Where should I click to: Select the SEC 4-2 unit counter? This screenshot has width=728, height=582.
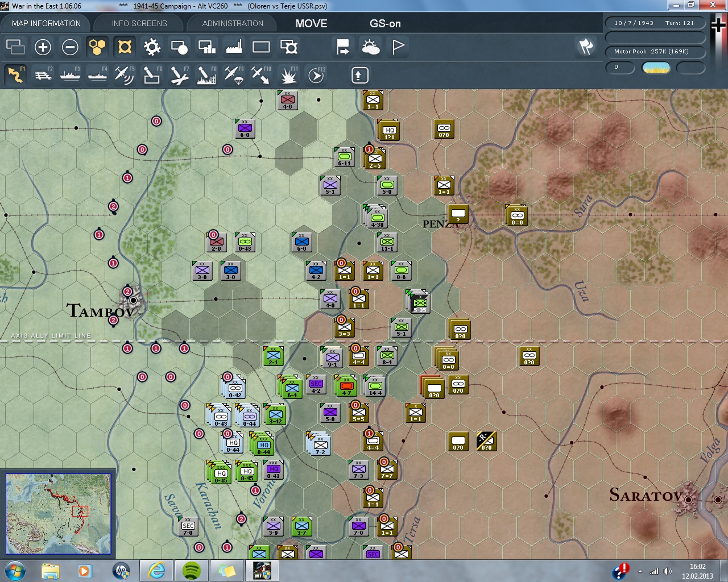click(x=316, y=384)
